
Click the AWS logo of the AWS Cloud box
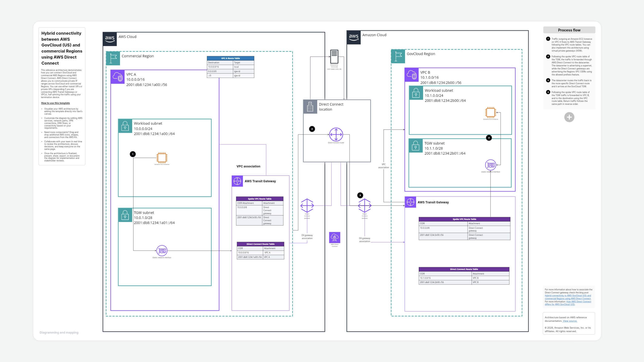click(110, 39)
